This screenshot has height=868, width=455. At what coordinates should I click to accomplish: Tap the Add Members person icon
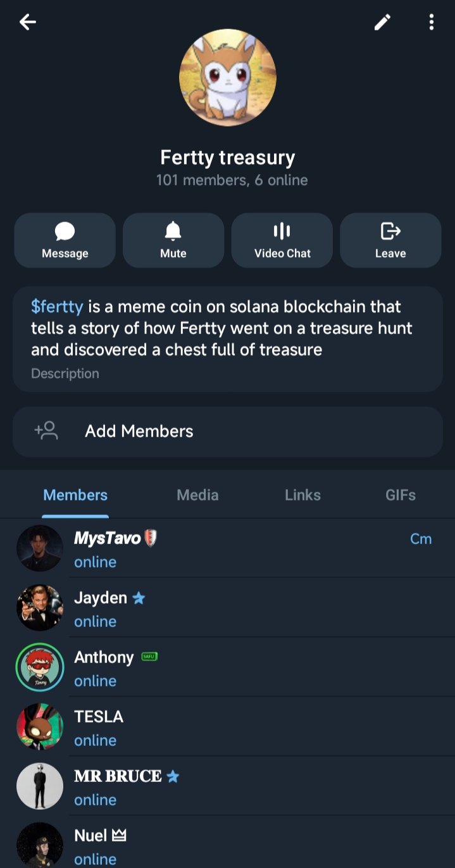[44, 431]
